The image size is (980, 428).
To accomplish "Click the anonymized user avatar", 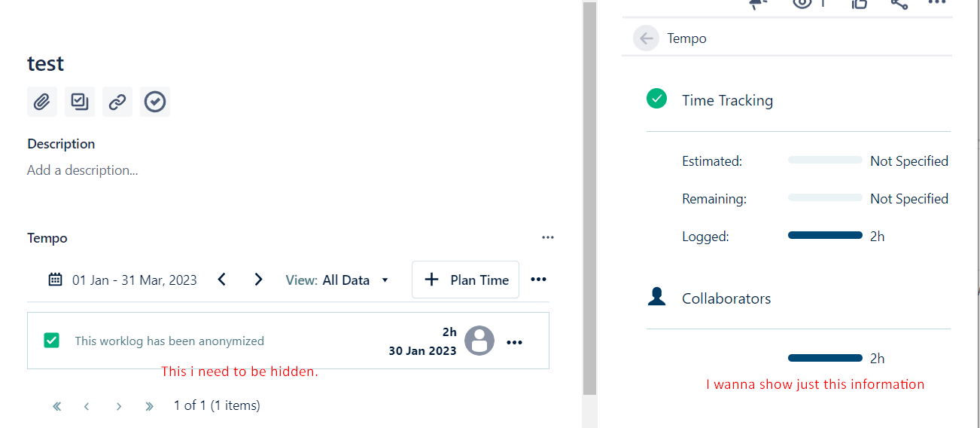I will [x=479, y=341].
